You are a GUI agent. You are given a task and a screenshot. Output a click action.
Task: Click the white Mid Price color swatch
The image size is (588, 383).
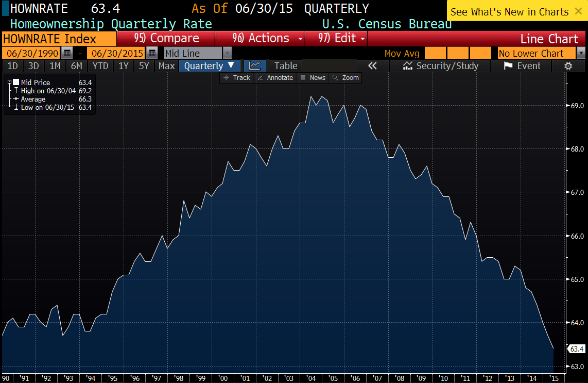tap(16, 82)
